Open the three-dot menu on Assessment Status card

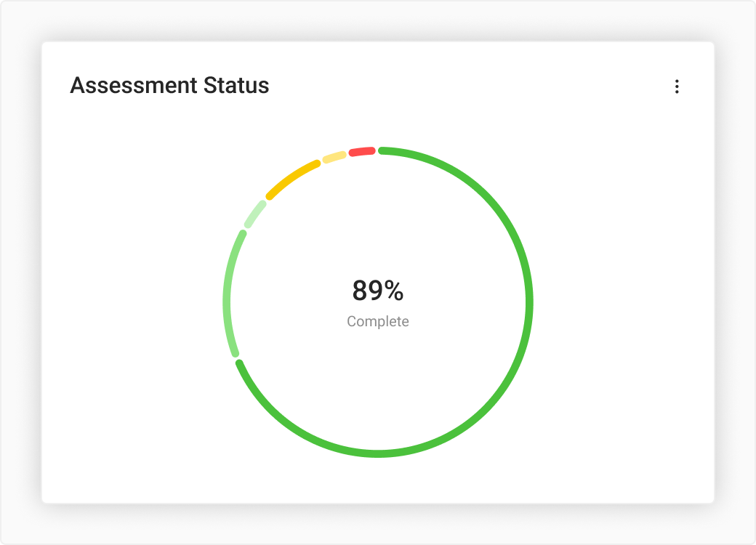point(677,86)
